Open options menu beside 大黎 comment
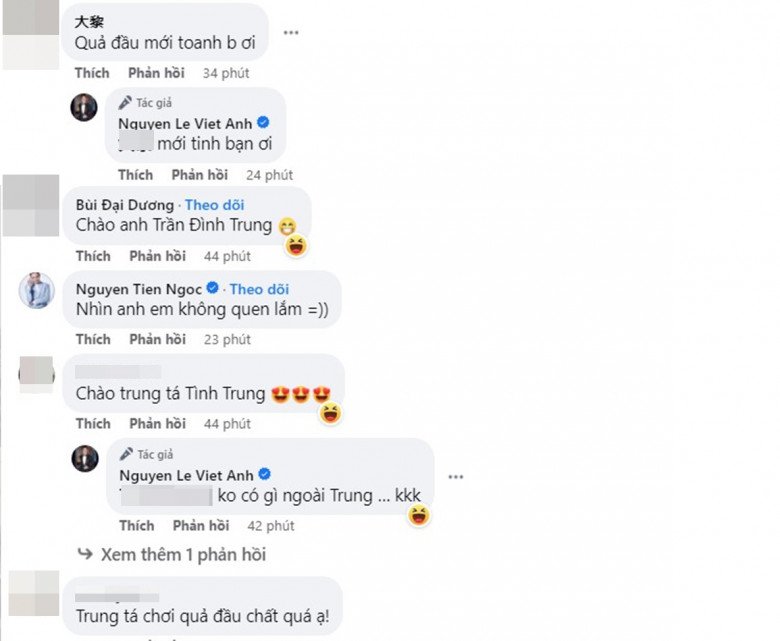 291,33
